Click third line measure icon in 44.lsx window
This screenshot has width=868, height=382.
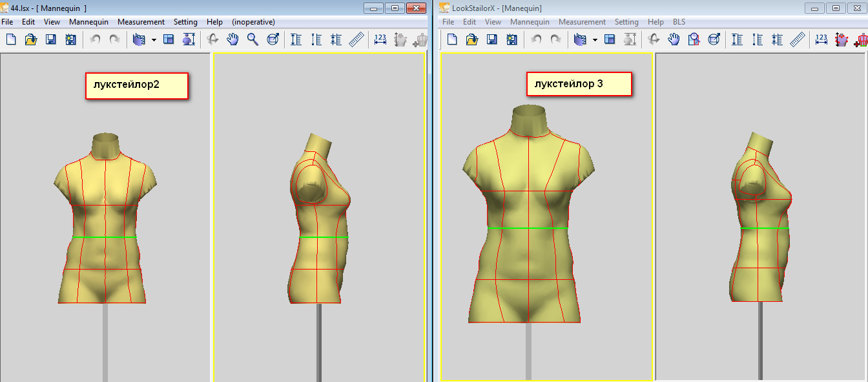[x=336, y=39]
